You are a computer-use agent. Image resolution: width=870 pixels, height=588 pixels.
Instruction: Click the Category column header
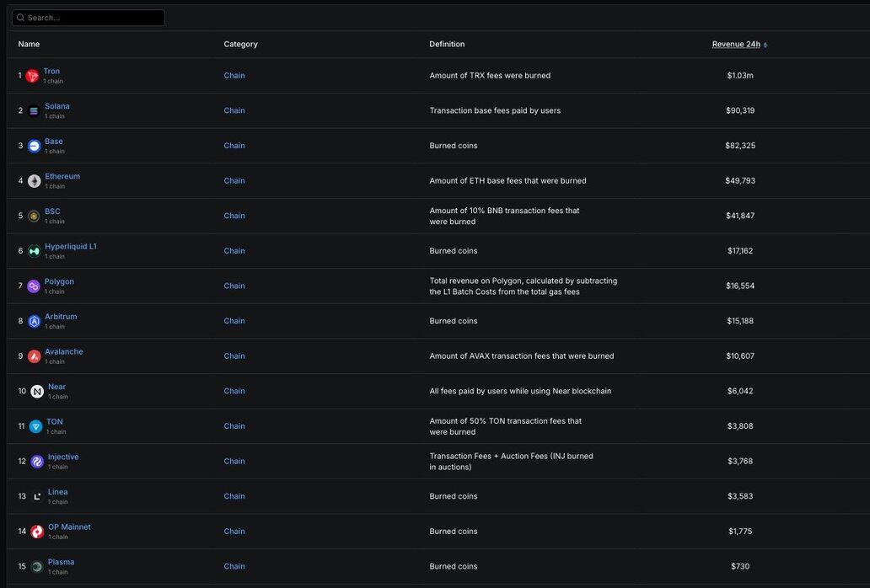(x=240, y=44)
